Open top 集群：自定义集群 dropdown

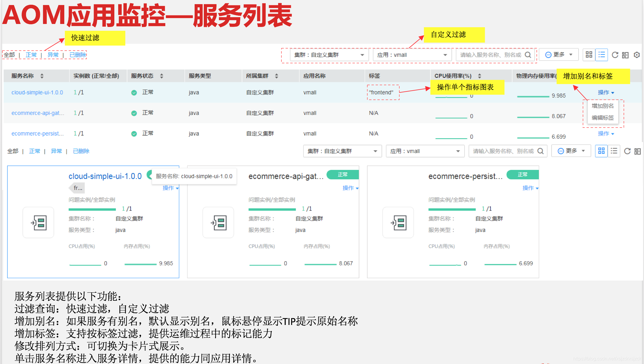click(329, 55)
